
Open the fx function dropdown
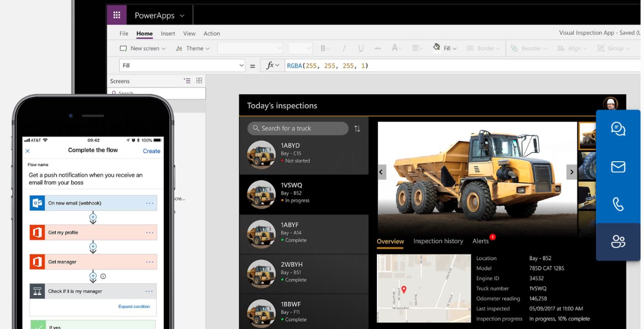(x=273, y=65)
